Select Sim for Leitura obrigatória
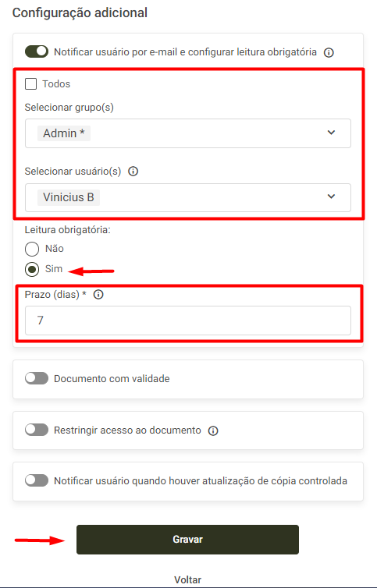 32,269
